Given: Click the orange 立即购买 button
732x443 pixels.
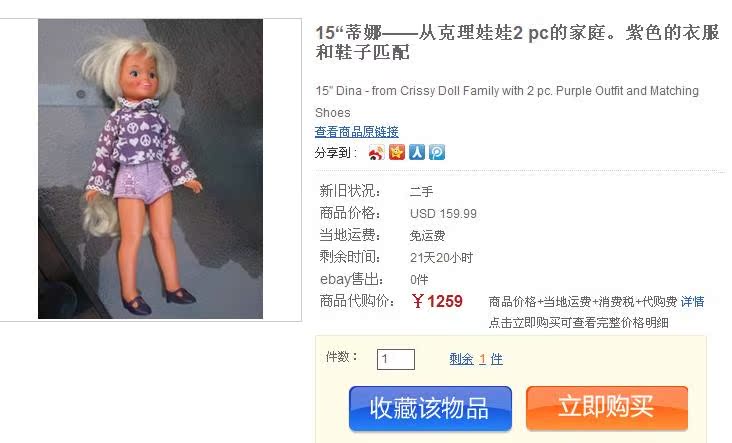Looking at the screenshot, I should tap(607, 407).
